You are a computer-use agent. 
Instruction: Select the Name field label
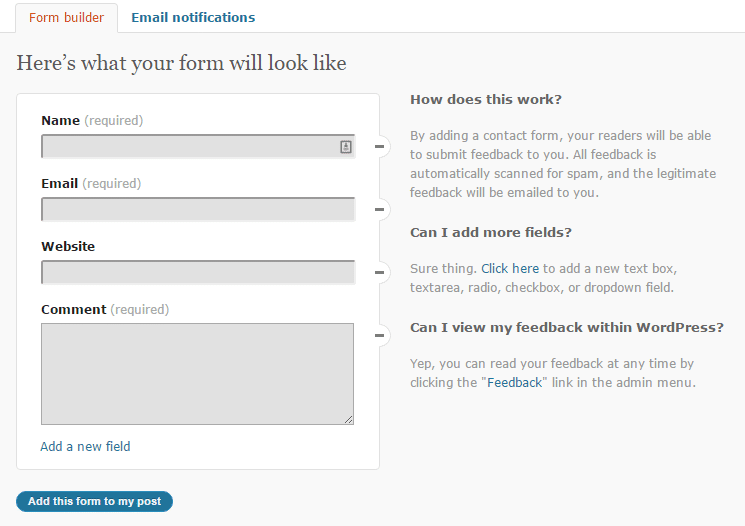60,120
